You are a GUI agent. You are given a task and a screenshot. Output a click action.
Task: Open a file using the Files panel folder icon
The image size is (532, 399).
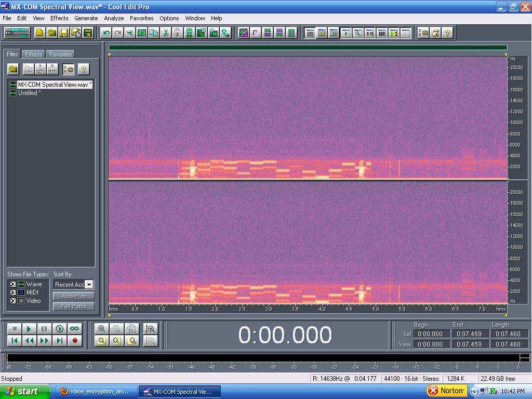pyautogui.click(x=13, y=69)
